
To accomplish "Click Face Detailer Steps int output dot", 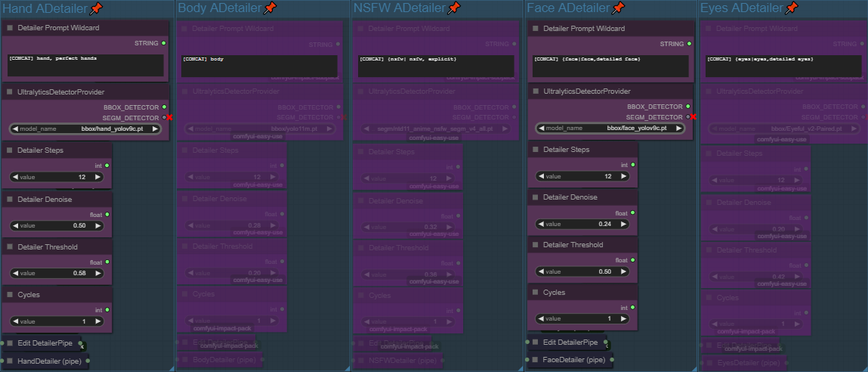I will tap(633, 165).
